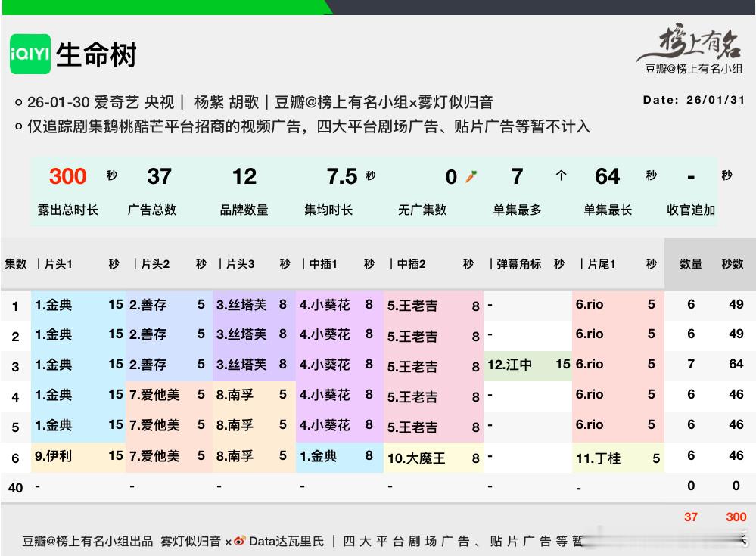The width and height of the screenshot is (756, 556).
Task: Click the red 300 total at table bottom
Action: pyautogui.click(x=736, y=517)
